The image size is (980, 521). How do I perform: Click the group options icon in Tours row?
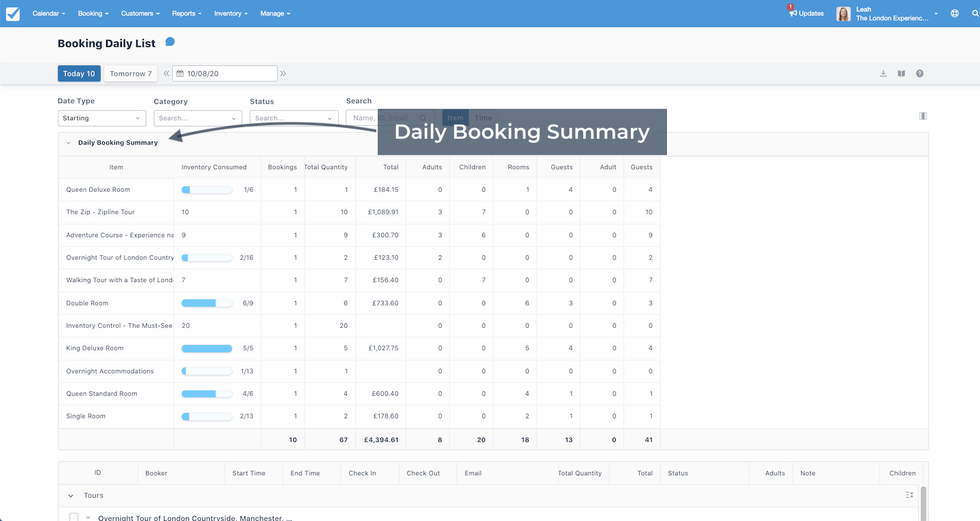pos(909,495)
